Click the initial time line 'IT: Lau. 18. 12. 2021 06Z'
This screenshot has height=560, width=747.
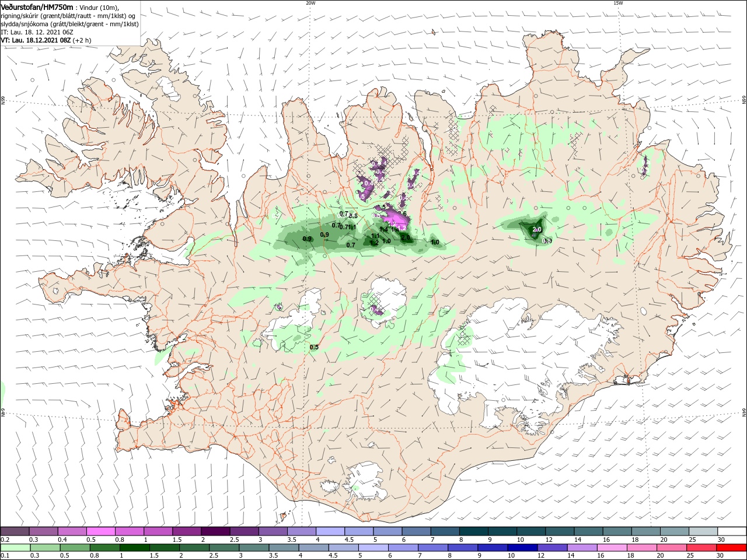pyautogui.click(x=37, y=32)
